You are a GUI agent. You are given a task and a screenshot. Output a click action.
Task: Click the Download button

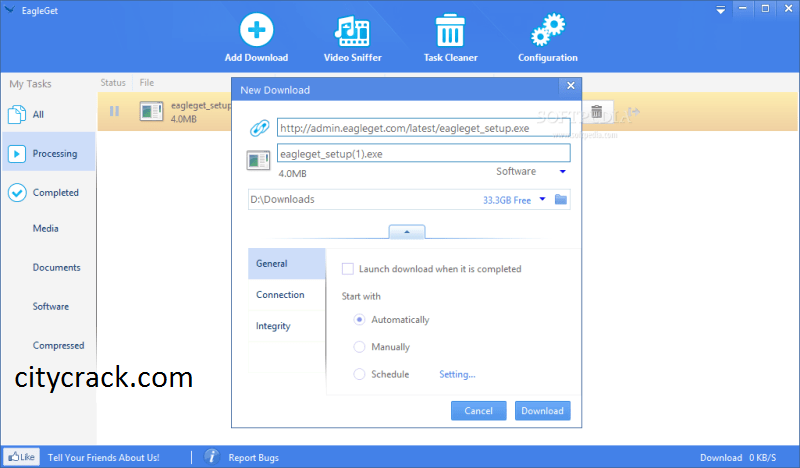click(542, 411)
